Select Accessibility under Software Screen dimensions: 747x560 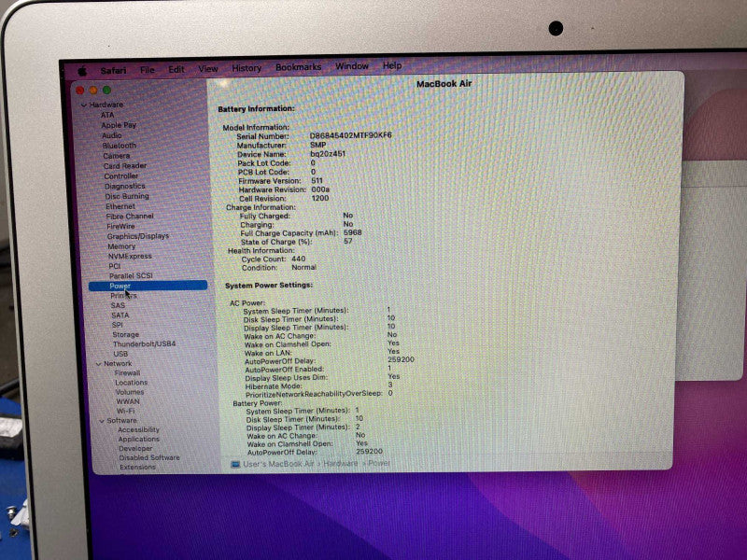(x=138, y=430)
